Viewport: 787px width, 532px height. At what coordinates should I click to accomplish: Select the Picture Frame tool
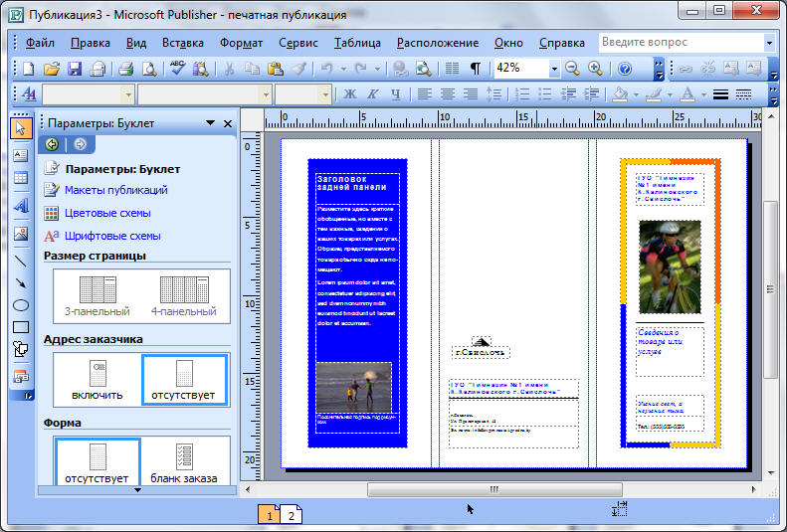click(x=21, y=234)
